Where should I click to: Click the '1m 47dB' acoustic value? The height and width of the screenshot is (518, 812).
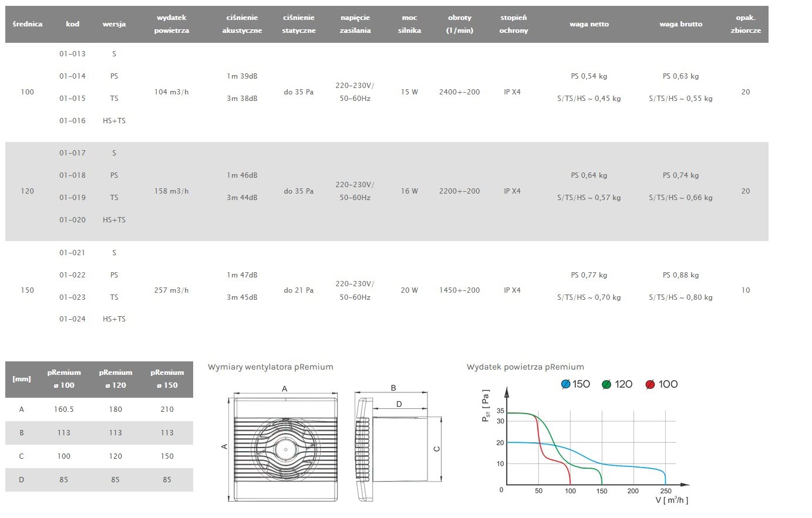pyautogui.click(x=242, y=275)
